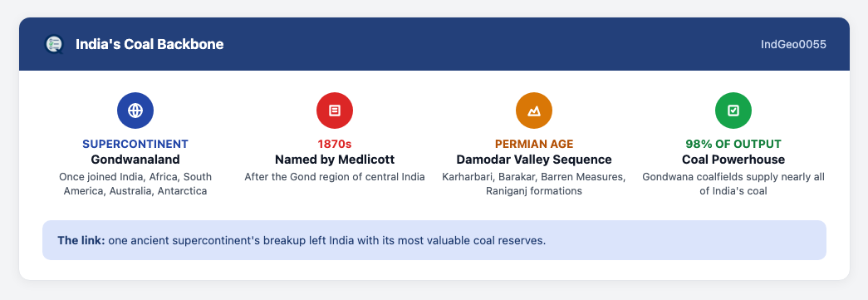This screenshot has height=300, width=868.
Task: Click the 1870s red label
Action: point(335,144)
